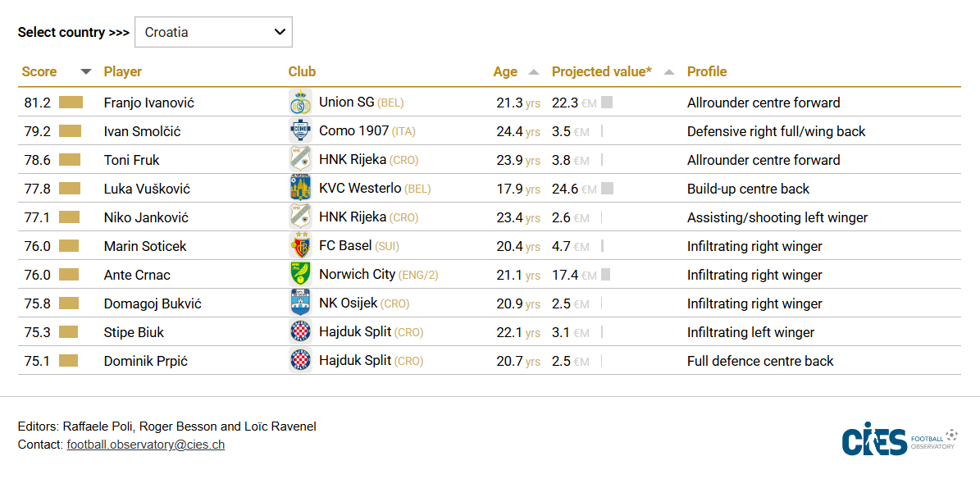980x479 pixels.
Task: Click the Norwich City club crest
Action: pyautogui.click(x=300, y=275)
